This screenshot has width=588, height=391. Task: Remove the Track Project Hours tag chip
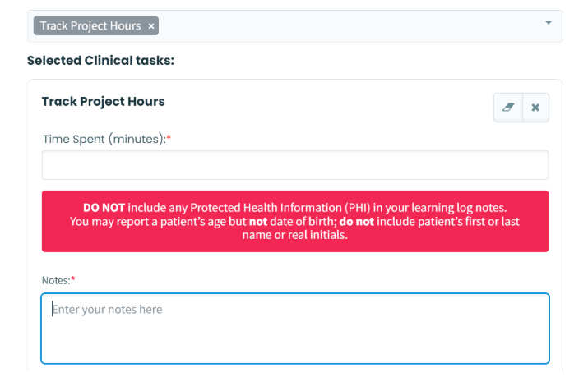[151, 26]
